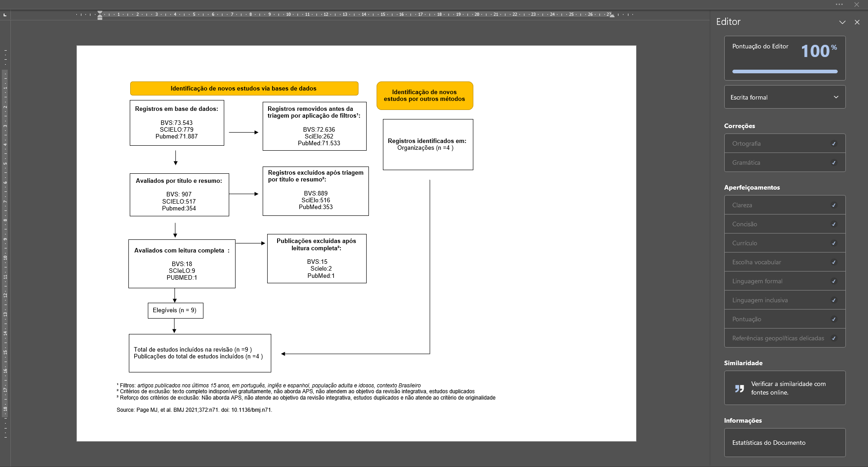Viewport: 868px width, 467px height.
Task: Click the similarity quotation mark icon
Action: coord(739,388)
